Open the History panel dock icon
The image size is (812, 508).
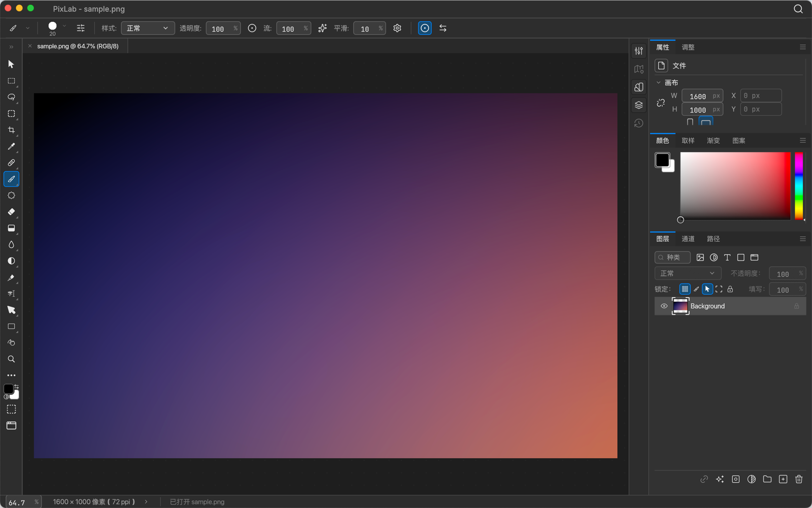point(639,123)
